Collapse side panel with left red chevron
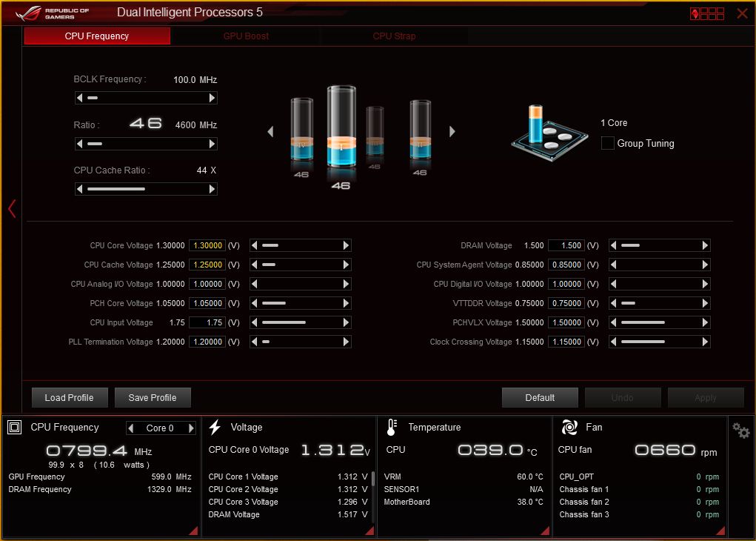756x541 pixels. coord(12,209)
